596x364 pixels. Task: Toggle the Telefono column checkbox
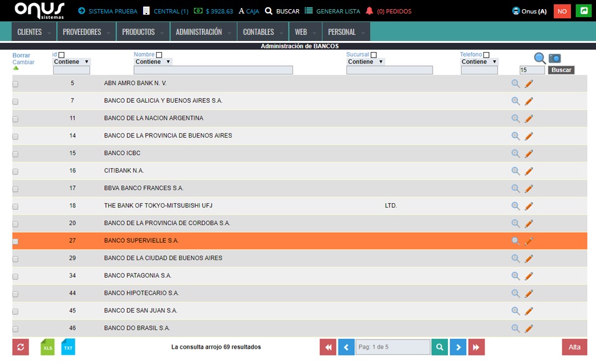pos(486,54)
